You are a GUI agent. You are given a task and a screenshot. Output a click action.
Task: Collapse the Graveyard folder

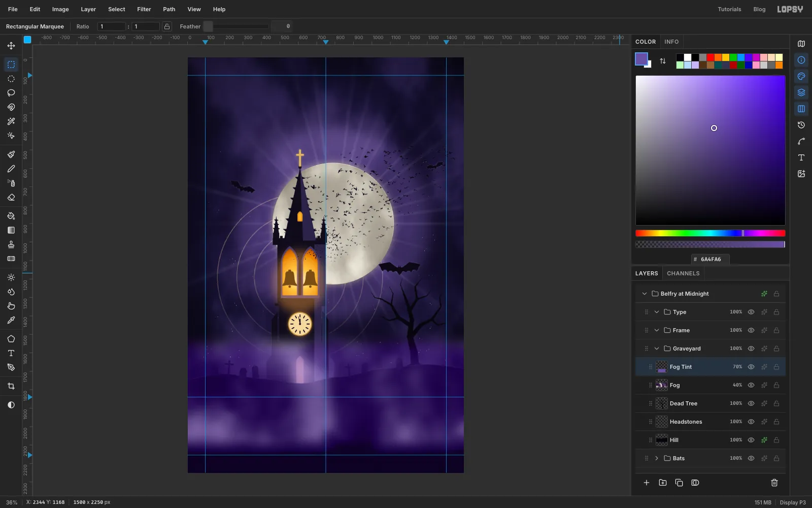coord(657,348)
